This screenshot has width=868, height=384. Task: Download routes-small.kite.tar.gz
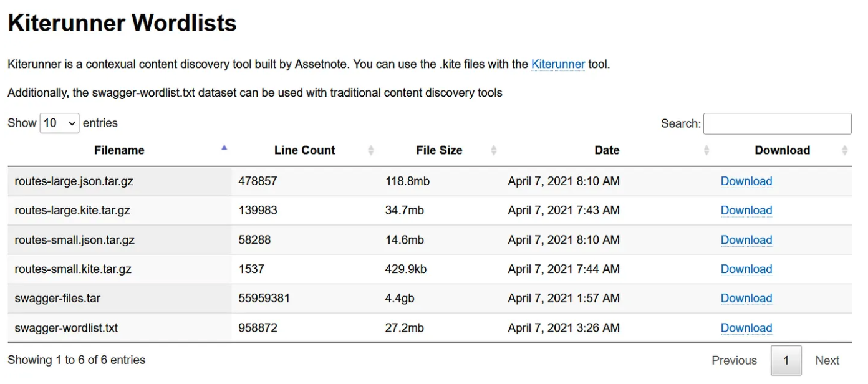pos(746,269)
